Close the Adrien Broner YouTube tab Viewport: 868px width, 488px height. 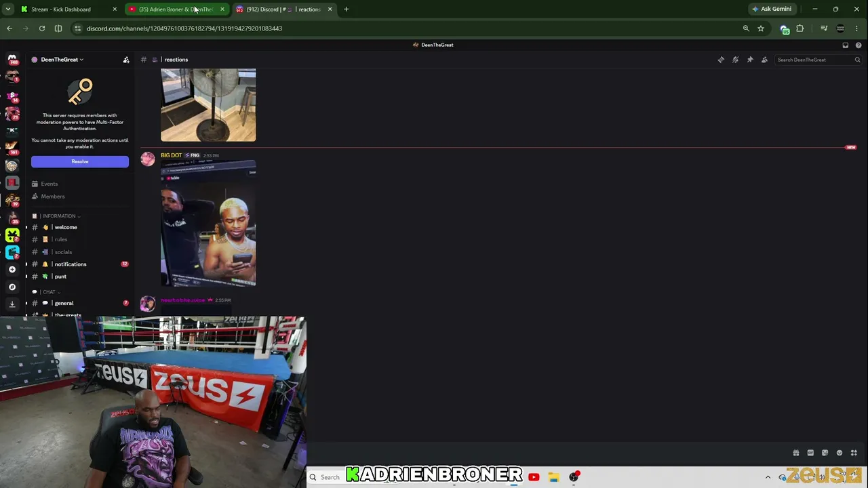(222, 9)
